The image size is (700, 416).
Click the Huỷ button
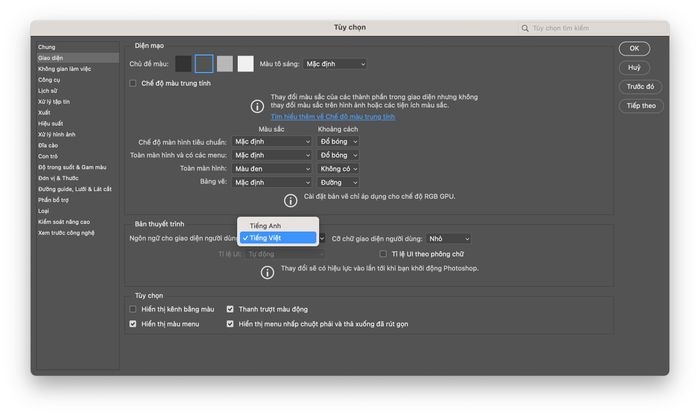634,68
